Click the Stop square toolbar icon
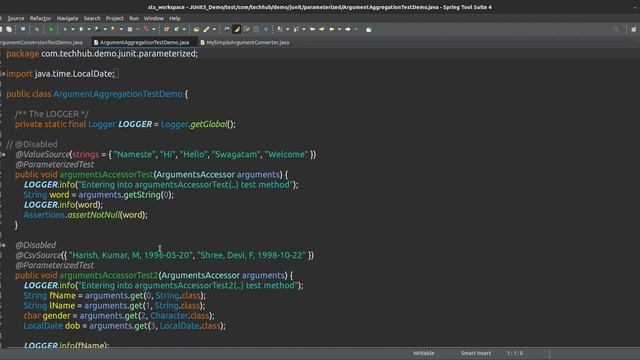 point(130,29)
